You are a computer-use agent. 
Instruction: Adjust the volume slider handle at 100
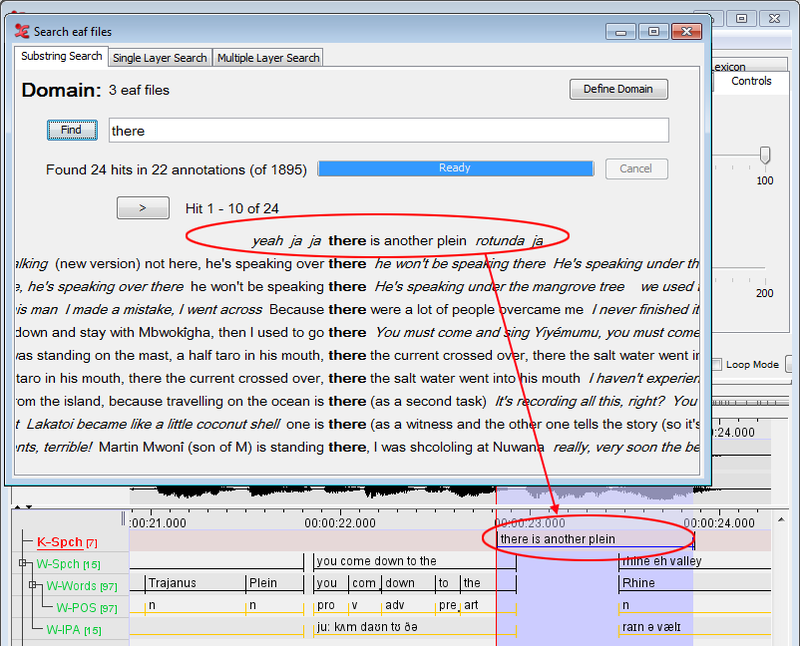tap(765, 155)
